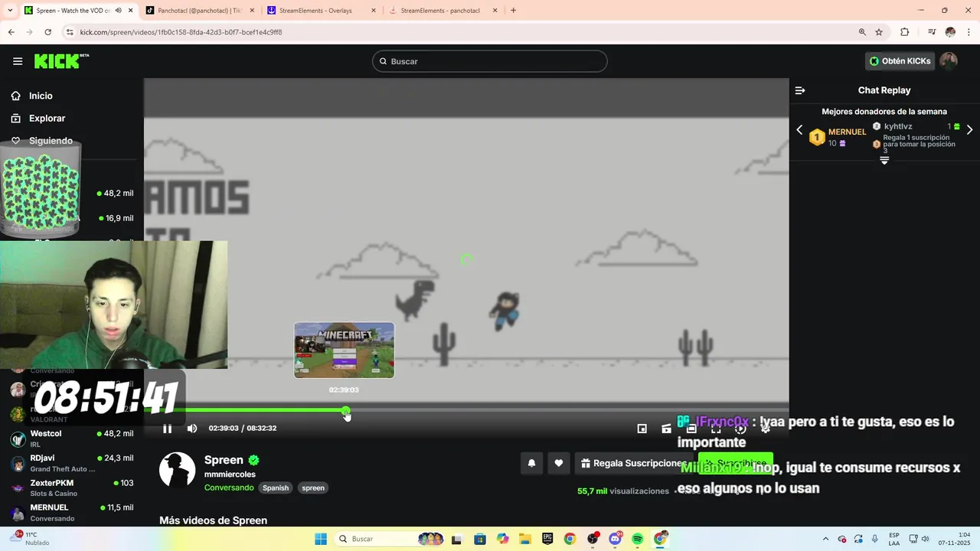This screenshot has width=980, height=551.
Task: Open browser extensions puzzle icon
Action: coord(905,32)
